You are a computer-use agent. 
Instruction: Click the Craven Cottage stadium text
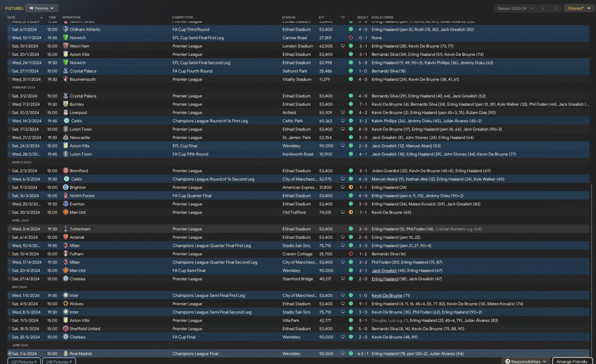click(x=297, y=254)
